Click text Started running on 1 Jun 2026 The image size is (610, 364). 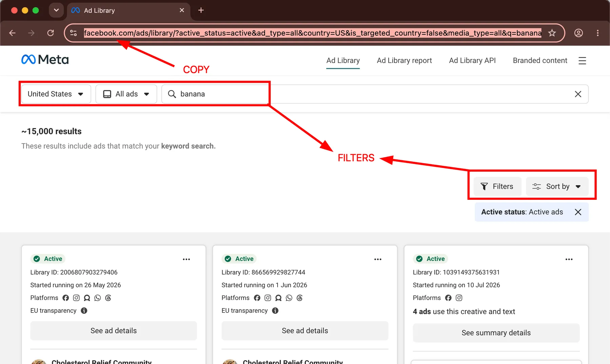[264, 285]
